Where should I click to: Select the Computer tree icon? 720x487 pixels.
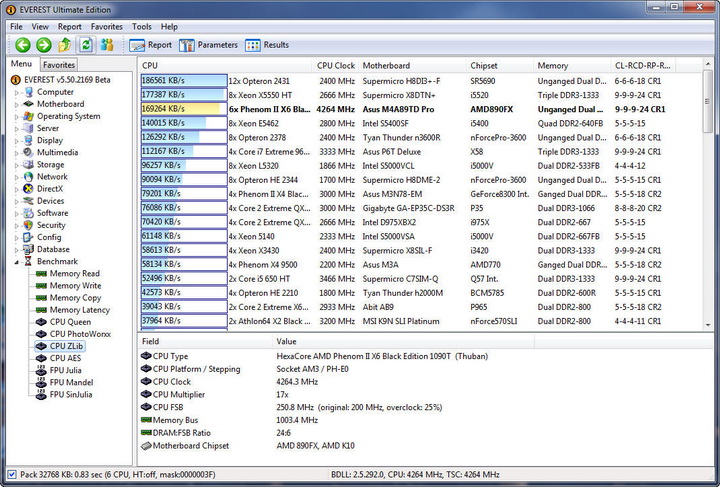pos(28,92)
